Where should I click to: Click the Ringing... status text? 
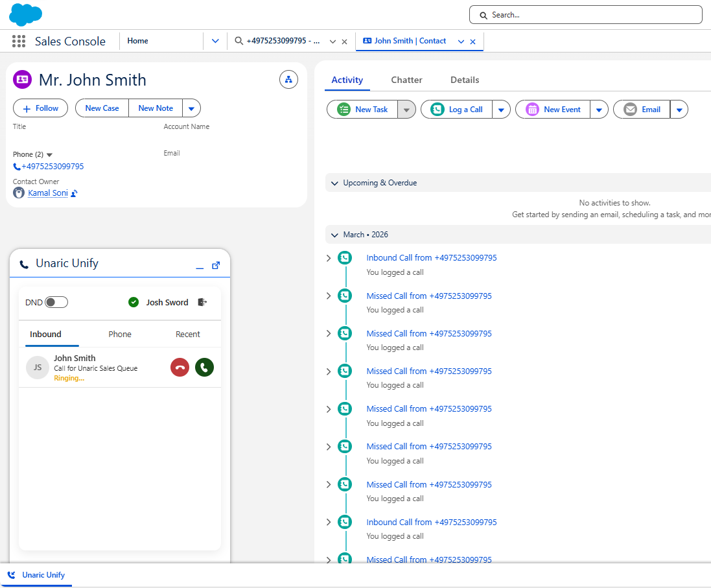(69, 379)
